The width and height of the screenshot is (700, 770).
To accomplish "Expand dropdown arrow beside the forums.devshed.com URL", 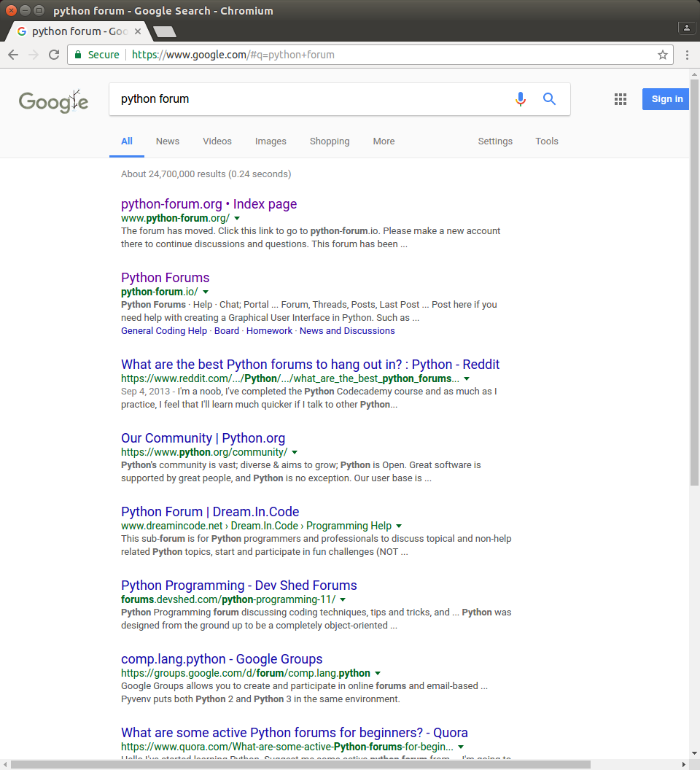I will 343,599.
